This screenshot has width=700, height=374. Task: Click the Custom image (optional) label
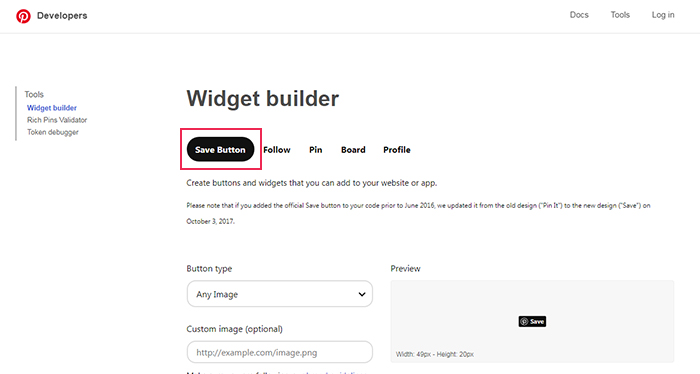pos(234,329)
